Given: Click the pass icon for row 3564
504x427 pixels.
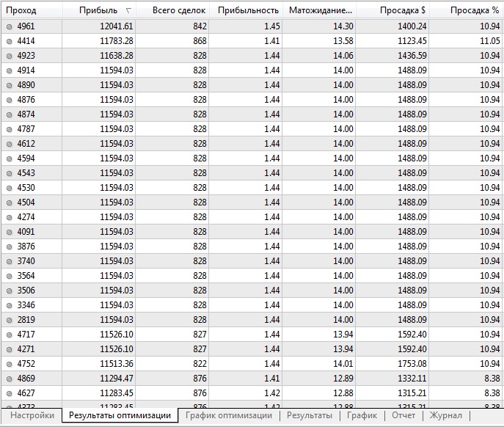Looking at the screenshot, I should [10, 276].
